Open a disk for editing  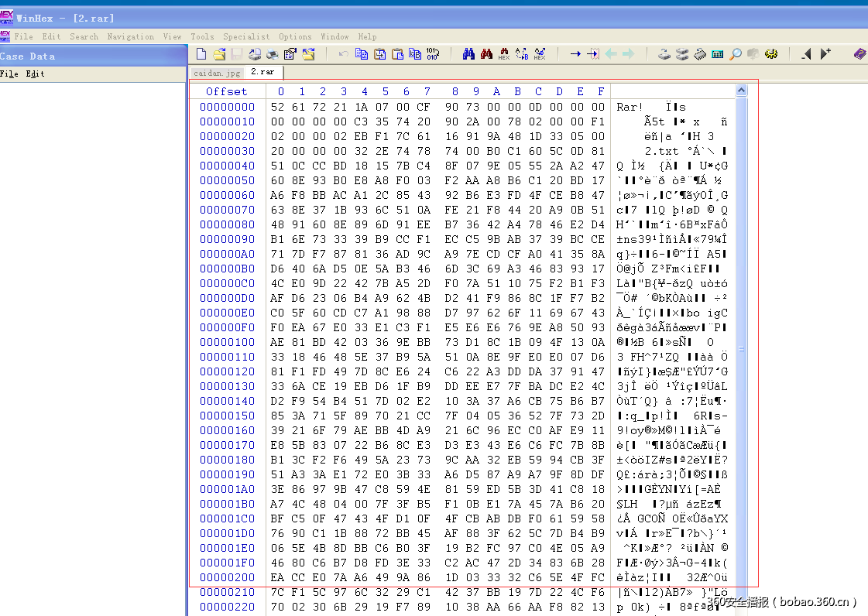click(664, 53)
